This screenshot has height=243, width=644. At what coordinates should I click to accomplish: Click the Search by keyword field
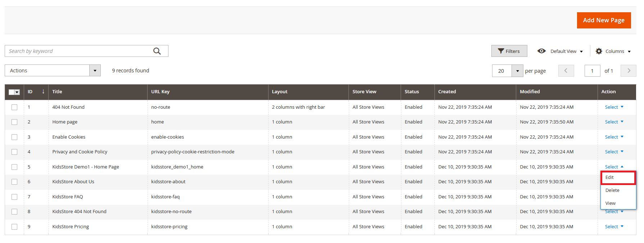(79, 51)
